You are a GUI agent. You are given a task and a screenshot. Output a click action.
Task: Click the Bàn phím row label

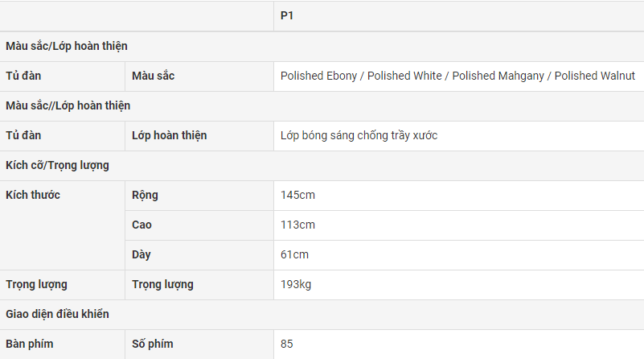click(30, 344)
